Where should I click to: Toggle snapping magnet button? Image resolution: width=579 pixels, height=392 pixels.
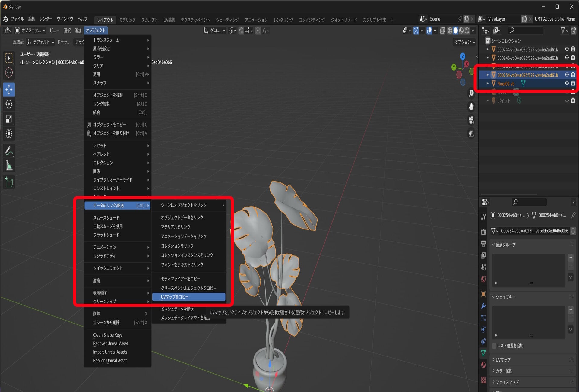click(x=241, y=30)
